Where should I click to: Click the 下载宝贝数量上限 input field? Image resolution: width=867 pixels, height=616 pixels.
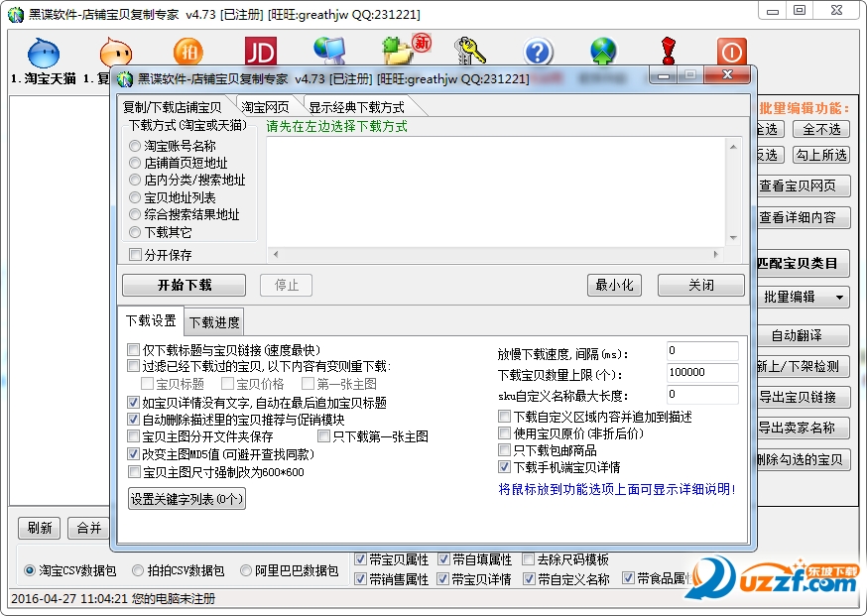[x=701, y=373]
